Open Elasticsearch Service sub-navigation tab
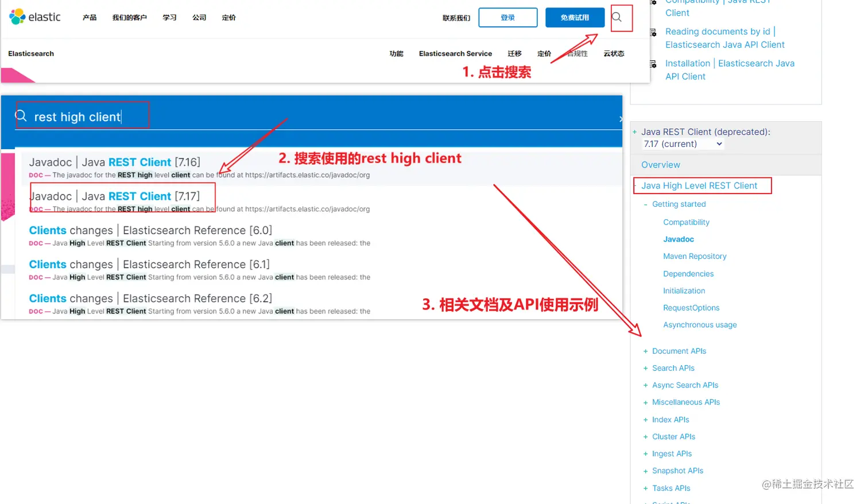 [455, 53]
